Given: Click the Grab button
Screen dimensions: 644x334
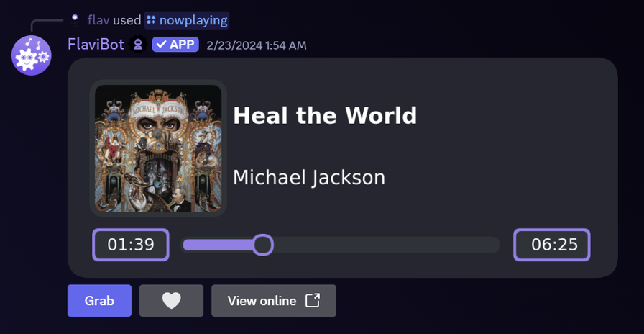Looking at the screenshot, I should (99, 301).
